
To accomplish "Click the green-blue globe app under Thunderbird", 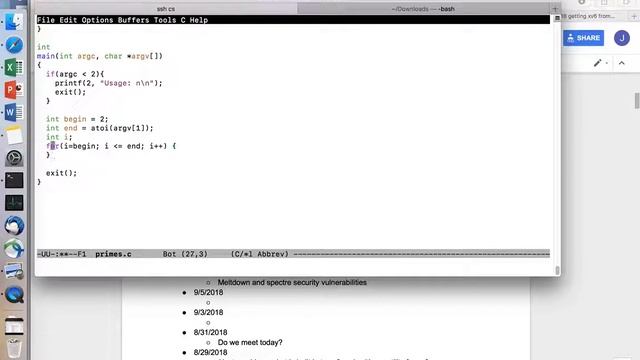I will (x=14, y=248).
